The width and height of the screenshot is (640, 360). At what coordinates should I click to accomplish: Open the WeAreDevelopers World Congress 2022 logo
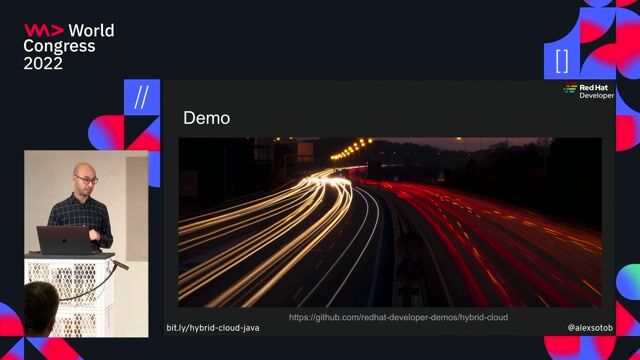[x=69, y=47]
